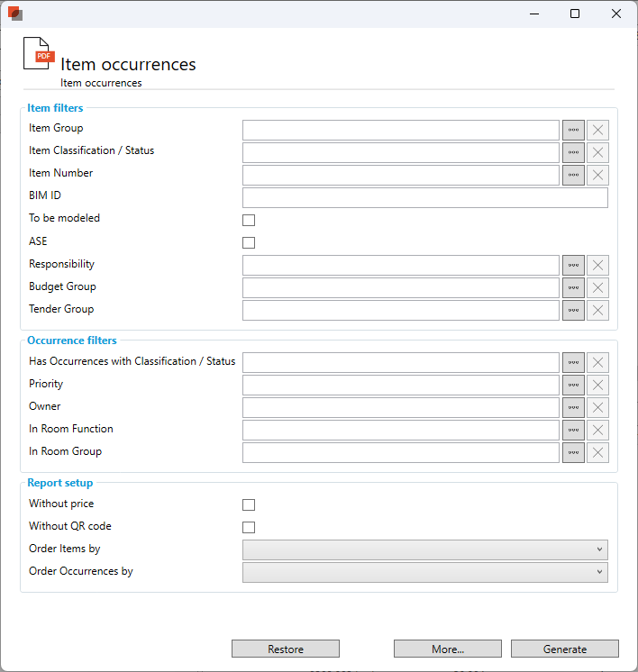The width and height of the screenshot is (638, 672).
Task: Click the Generate button
Action: [564, 649]
